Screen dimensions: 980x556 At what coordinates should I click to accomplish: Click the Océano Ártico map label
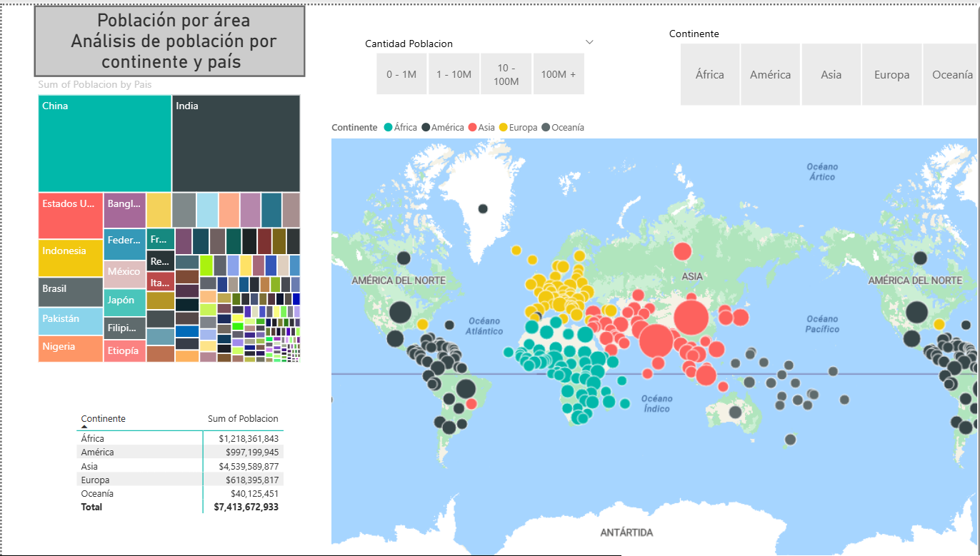point(822,171)
